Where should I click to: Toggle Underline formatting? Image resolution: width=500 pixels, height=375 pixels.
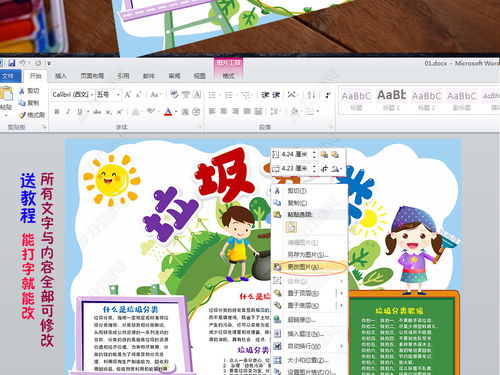80,112
